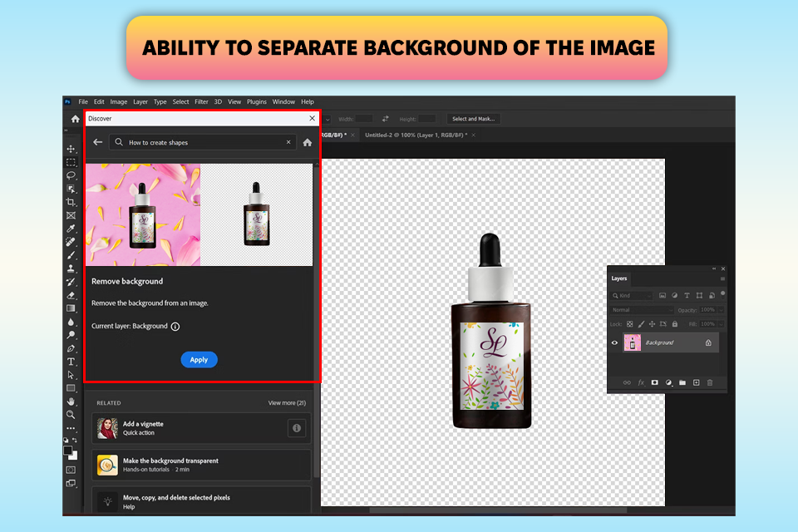The image size is (798, 532).
Task: Show info about current layer
Action: [x=175, y=327]
